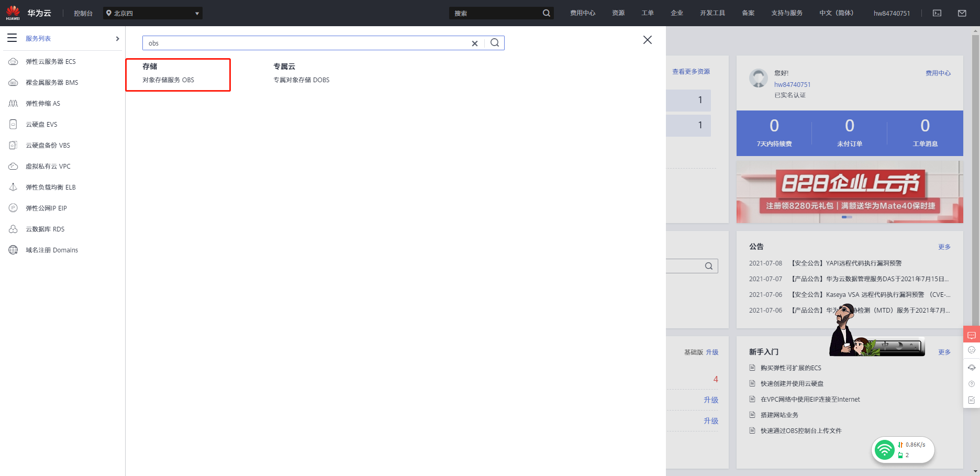Viewport: 980px width, 476px height.
Task: Click 升级 beside 基础版
Action: [x=712, y=352]
